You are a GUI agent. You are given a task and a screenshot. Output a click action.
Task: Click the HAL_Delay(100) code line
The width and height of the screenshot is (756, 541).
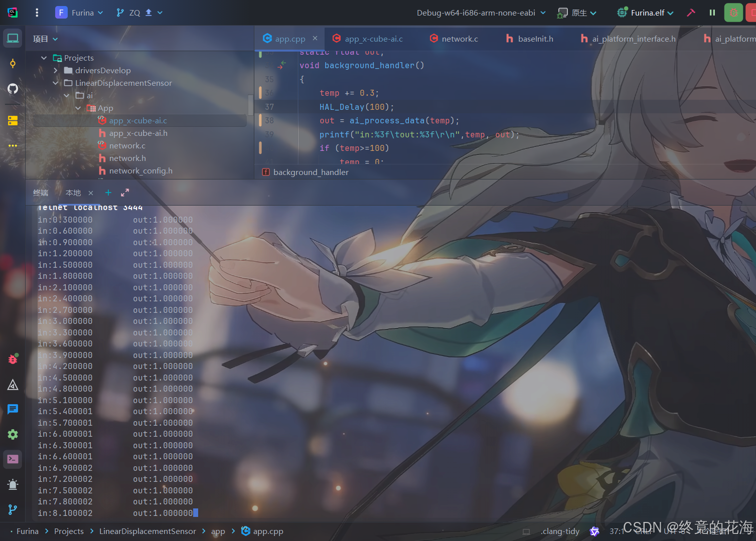pos(357,107)
